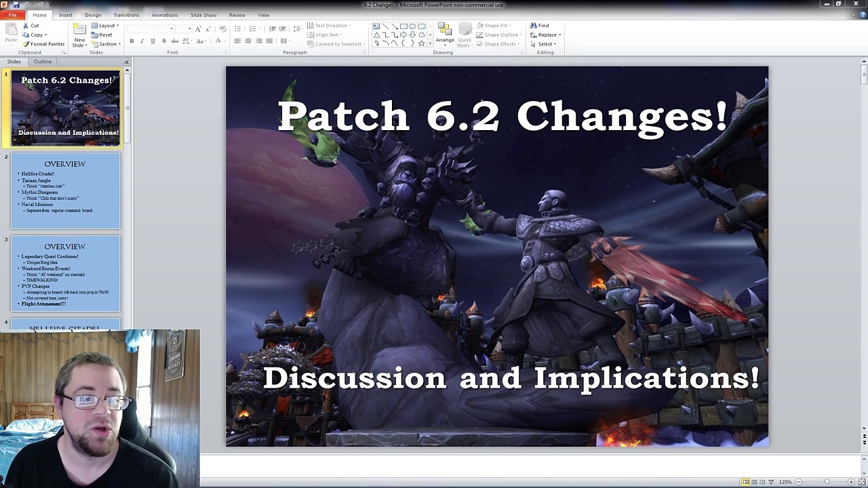Open the font size combo box
The width and height of the screenshot is (868, 488).
[x=183, y=29]
